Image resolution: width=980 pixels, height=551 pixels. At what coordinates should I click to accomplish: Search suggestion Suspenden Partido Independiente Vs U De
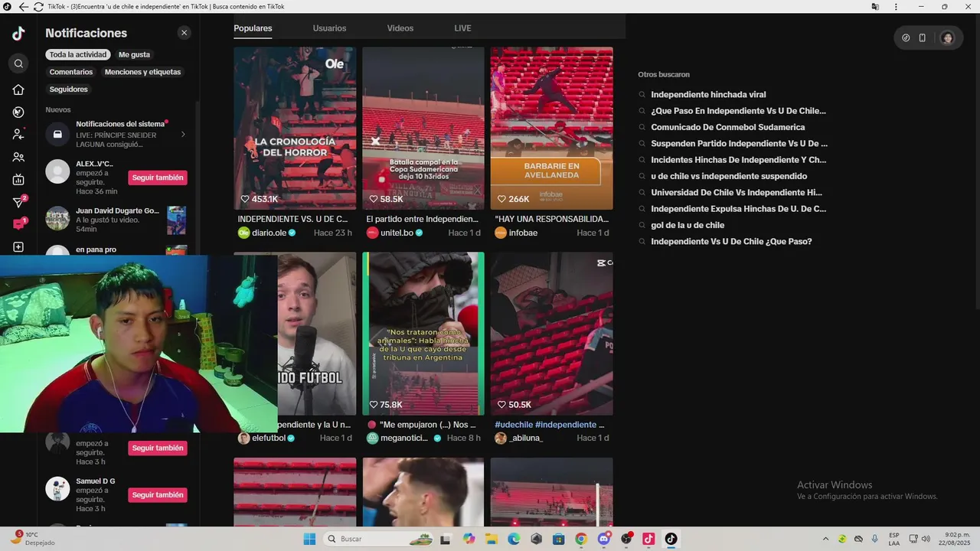pyautogui.click(x=739, y=144)
